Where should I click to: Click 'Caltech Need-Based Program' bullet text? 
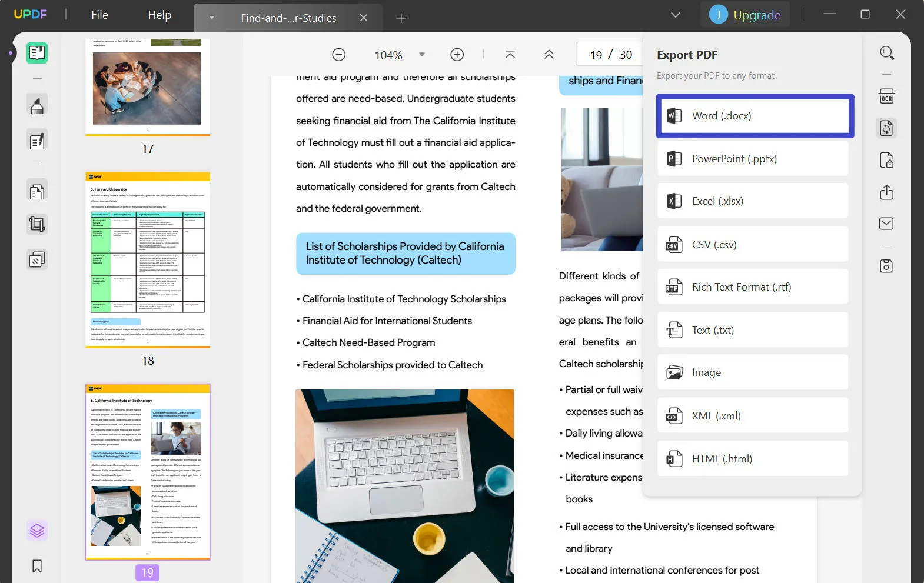[x=368, y=342]
